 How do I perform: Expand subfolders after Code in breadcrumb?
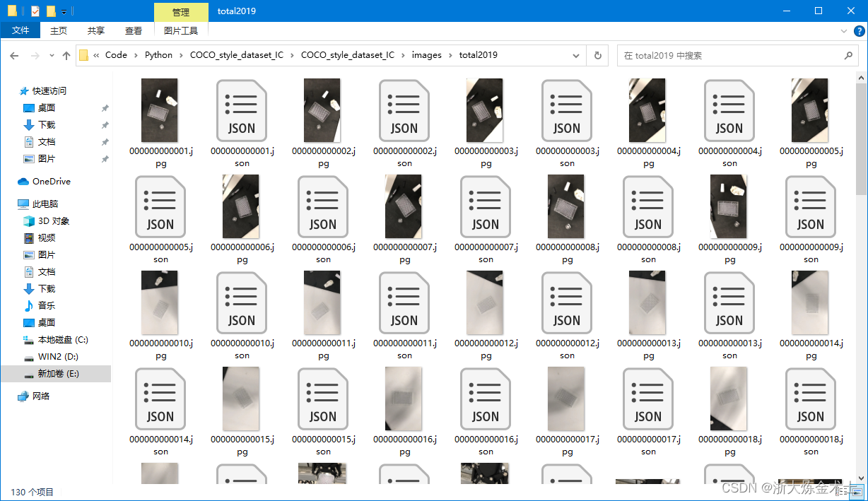tap(136, 55)
